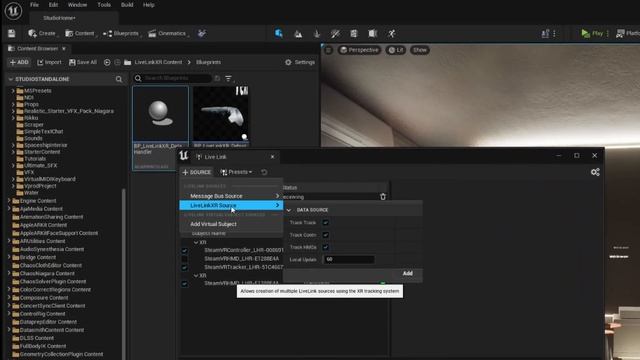Click the Play button in the toolbar
This screenshot has width=640, height=360.
[x=592, y=33]
